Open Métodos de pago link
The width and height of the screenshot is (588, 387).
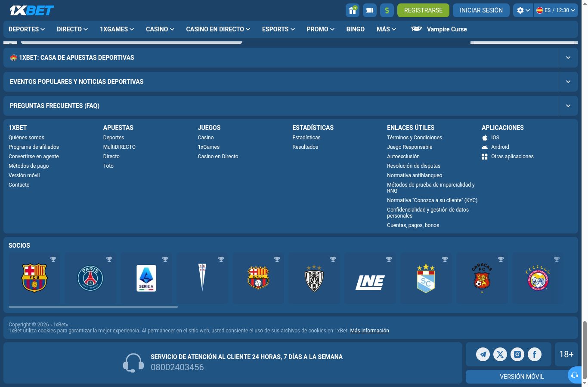28,166
